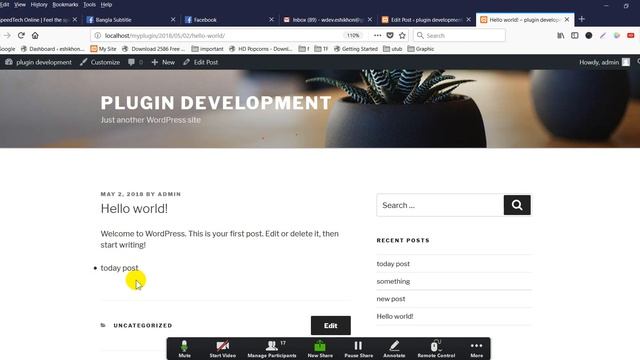The height and width of the screenshot is (360, 640).
Task: Open the History menu
Action: pyautogui.click(x=39, y=4)
